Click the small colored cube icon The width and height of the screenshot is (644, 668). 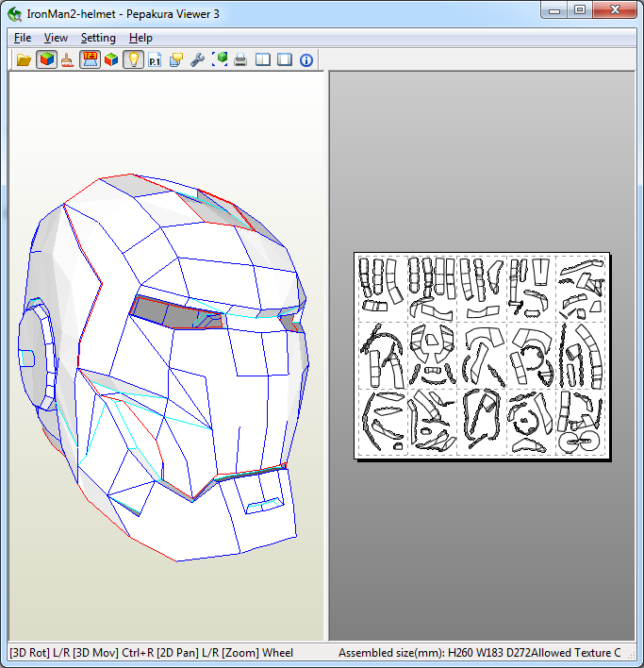point(111,59)
